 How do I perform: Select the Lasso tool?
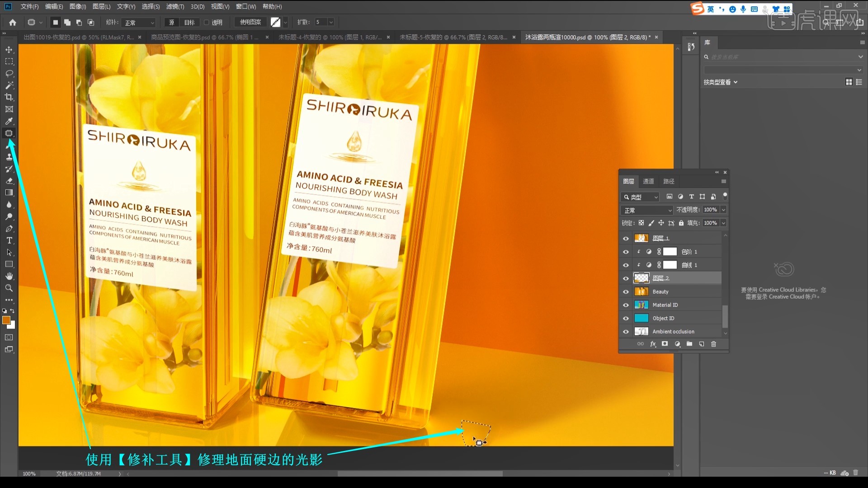click(x=9, y=73)
